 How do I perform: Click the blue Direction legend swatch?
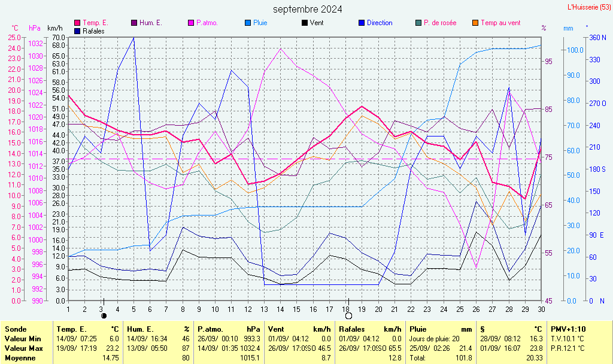(x=362, y=23)
